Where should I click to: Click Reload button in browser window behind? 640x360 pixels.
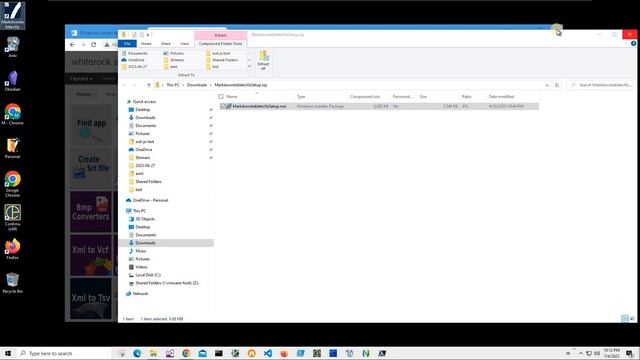click(93, 44)
